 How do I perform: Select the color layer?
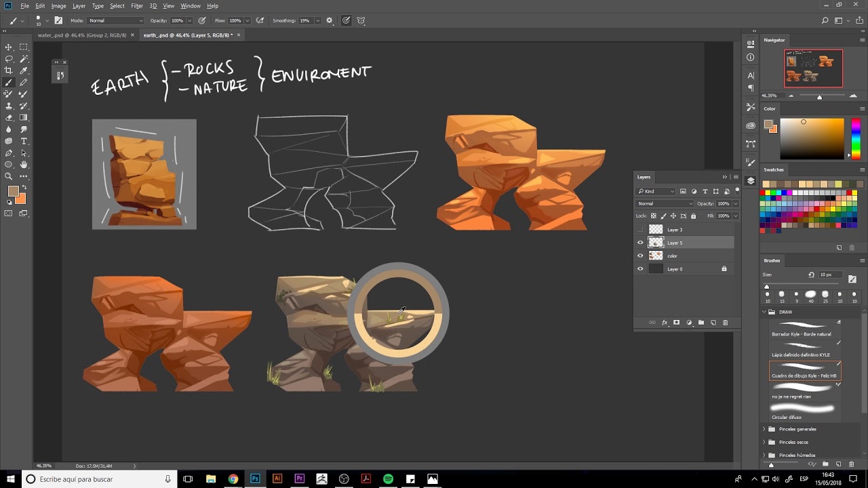click(x=684, y=256)
